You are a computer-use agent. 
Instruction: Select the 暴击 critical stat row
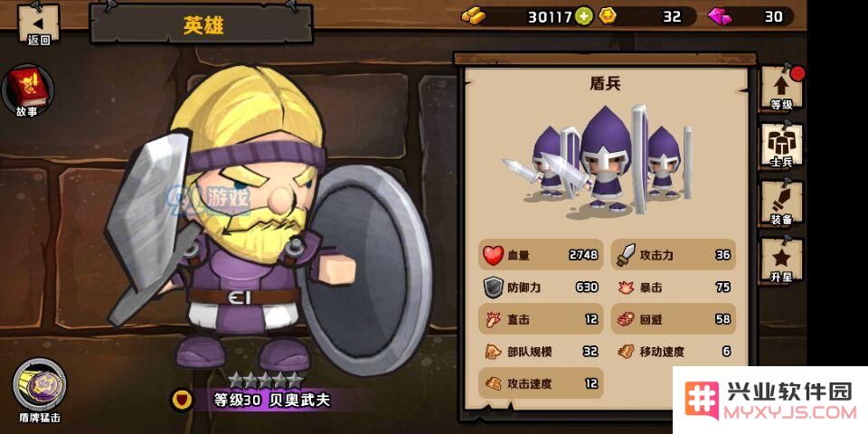[x=673, y=288]
